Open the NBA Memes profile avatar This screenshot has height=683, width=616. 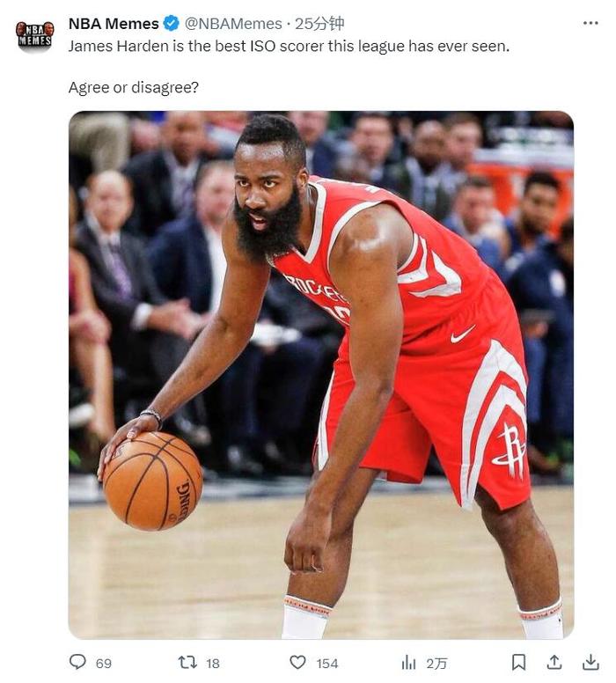[35, 35]
